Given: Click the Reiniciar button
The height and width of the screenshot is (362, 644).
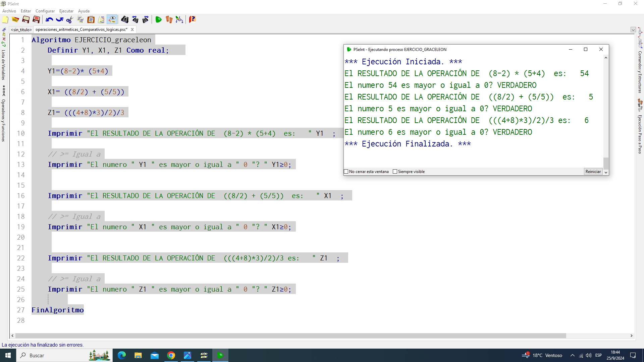Looking at the screenshot, I should (593, 172).
